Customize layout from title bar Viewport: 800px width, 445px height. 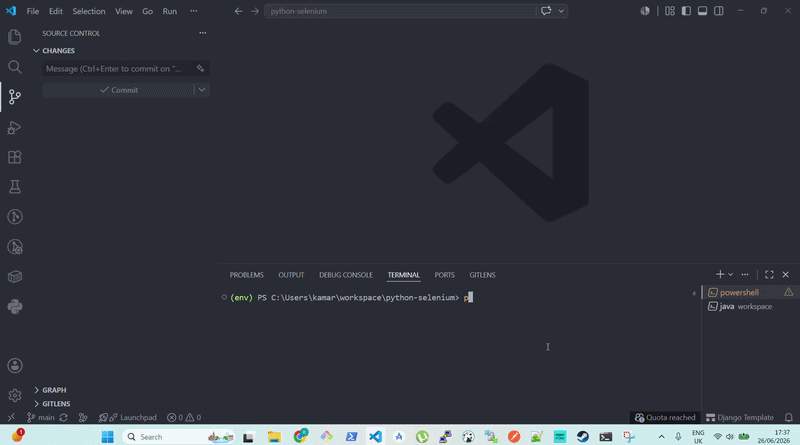coord(669,11)
